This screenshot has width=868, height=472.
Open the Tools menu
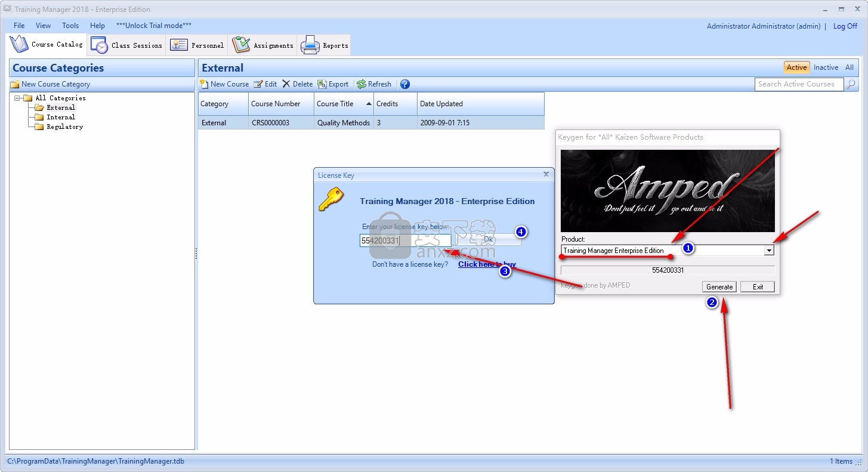(x=70, y=26)
